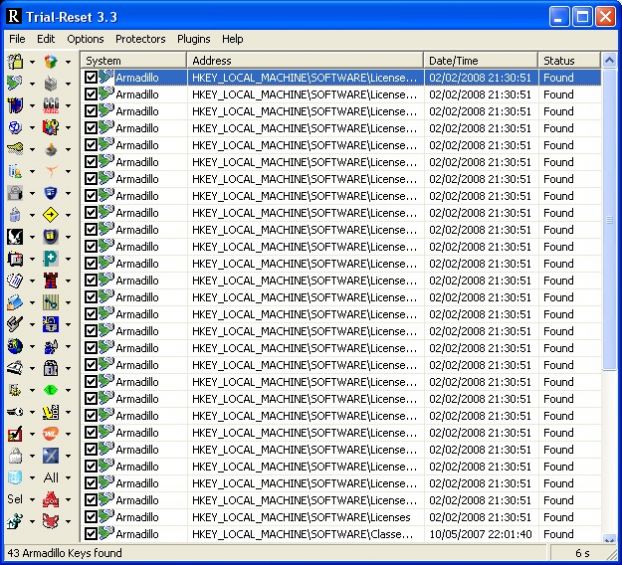The width and height of the screenshot is (622, 565).
Task: Open dropdown arrow beside the All button
Action: [x=68, y=478]
